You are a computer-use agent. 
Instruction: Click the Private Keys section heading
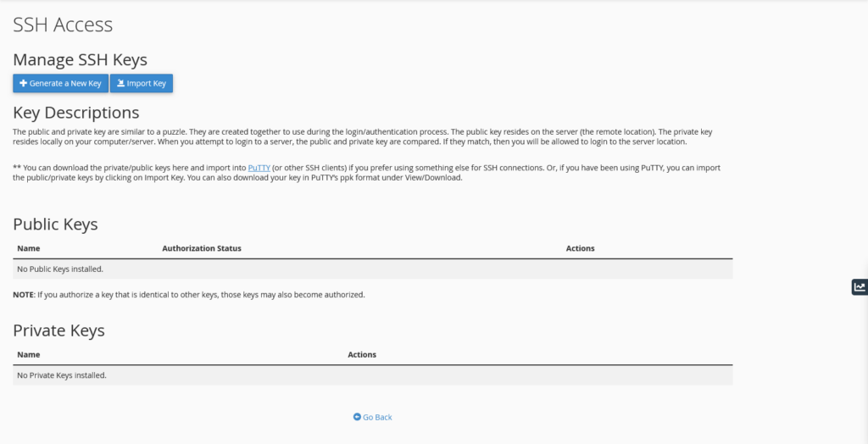58,330
